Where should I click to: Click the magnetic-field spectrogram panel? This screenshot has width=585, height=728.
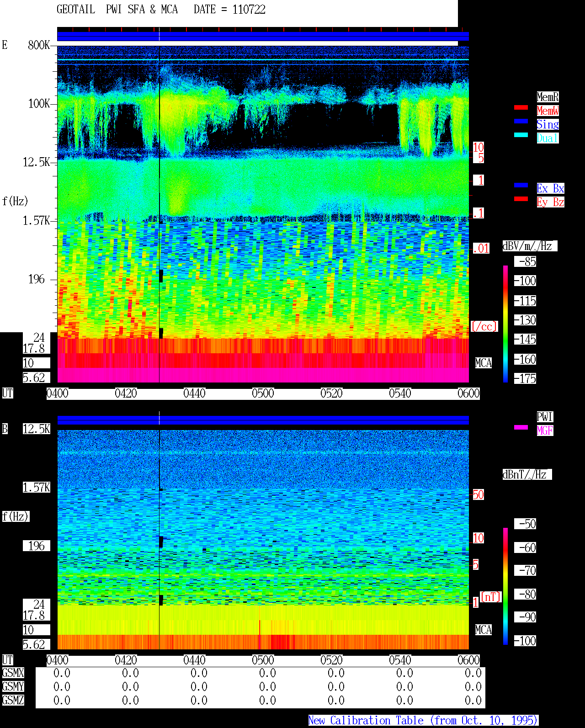point(263,539)
